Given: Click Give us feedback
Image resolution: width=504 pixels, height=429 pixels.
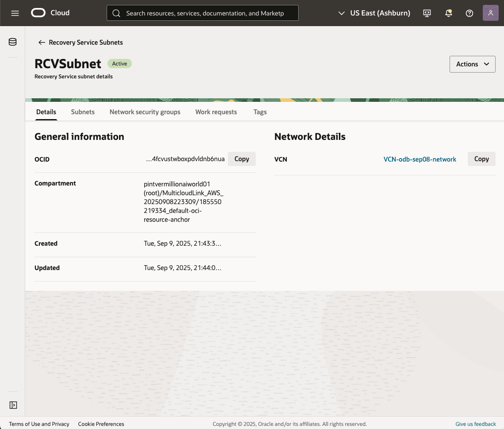Looking at the screenshot, I should click(x=475, y=424).
